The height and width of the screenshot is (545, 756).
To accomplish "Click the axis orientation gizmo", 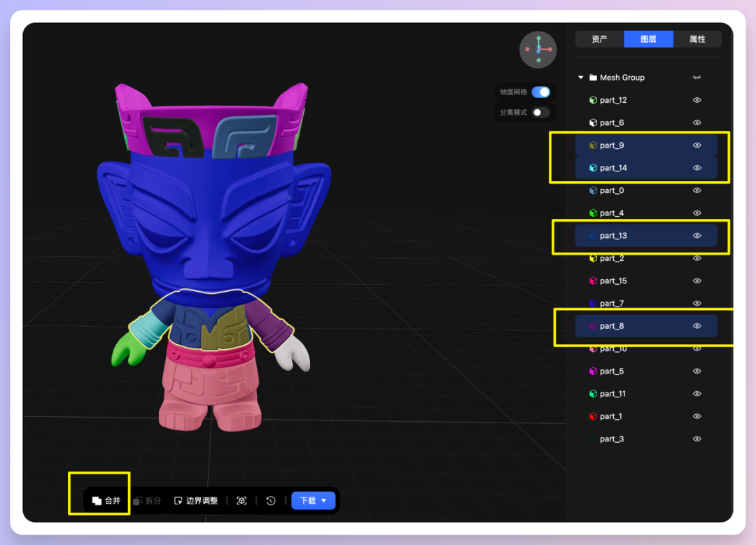I will (538, 50).
